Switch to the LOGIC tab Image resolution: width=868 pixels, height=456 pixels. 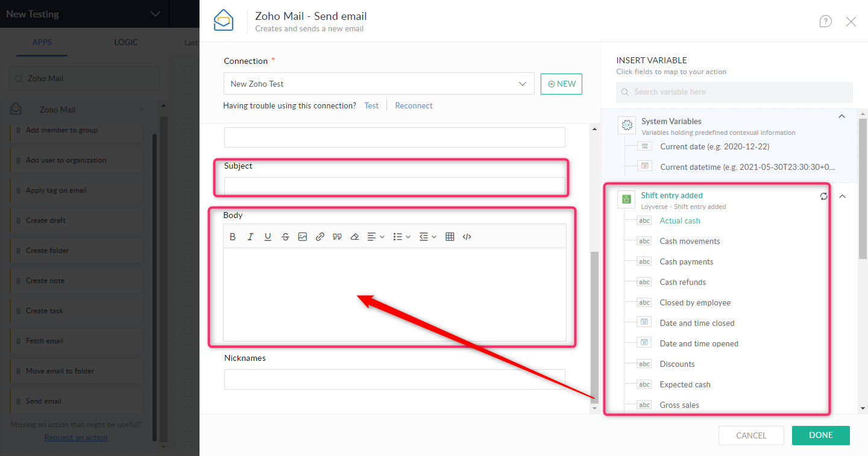tap(125, 42)
